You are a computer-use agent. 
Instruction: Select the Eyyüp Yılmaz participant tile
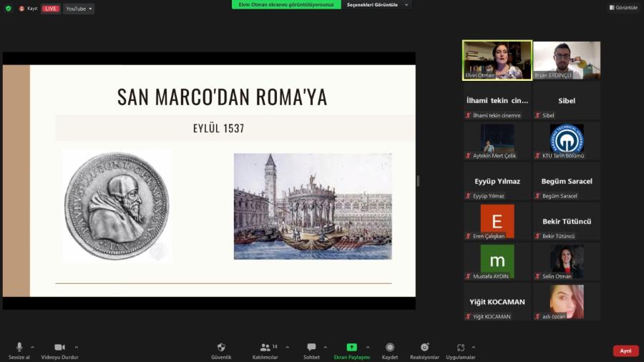click(497, 181)
